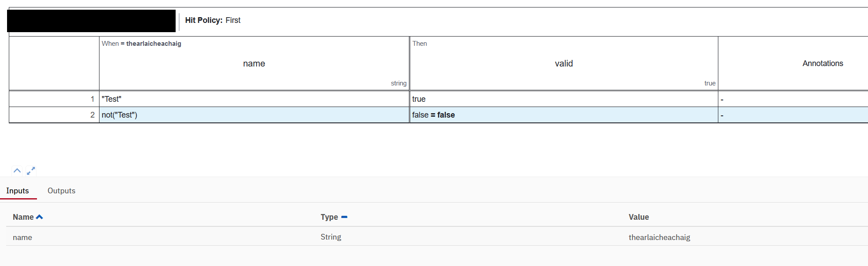Click the Type column sort indicator

click(344, 217)
